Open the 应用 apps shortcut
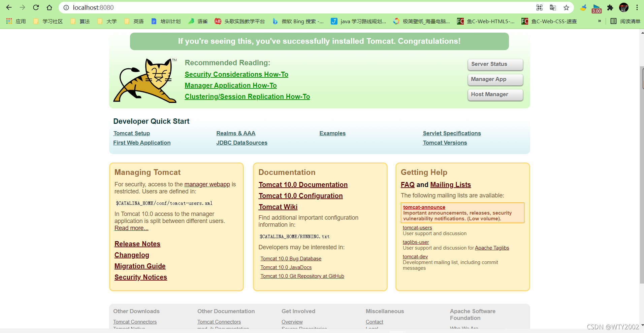Image resolution: width=644 pixels, height=333 pixels. [16, 21]
